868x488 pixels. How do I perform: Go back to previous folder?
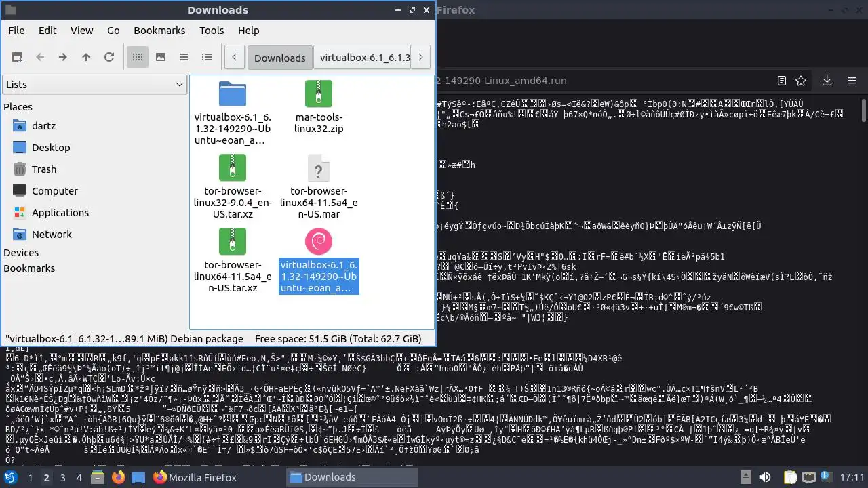40,58
